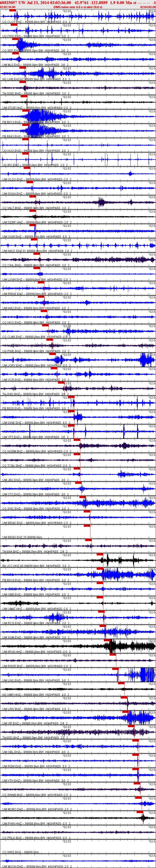The height and width of the screenshot is (868, 156).
Task: Click red pick marker above PB B013 trace
Action: [x=25, y=110]
